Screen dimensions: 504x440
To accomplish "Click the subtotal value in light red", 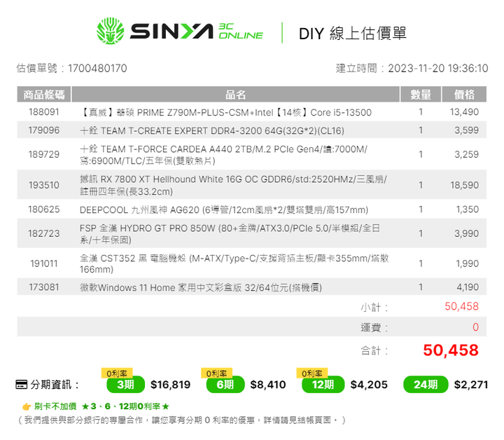I will [x=461, y=306].
